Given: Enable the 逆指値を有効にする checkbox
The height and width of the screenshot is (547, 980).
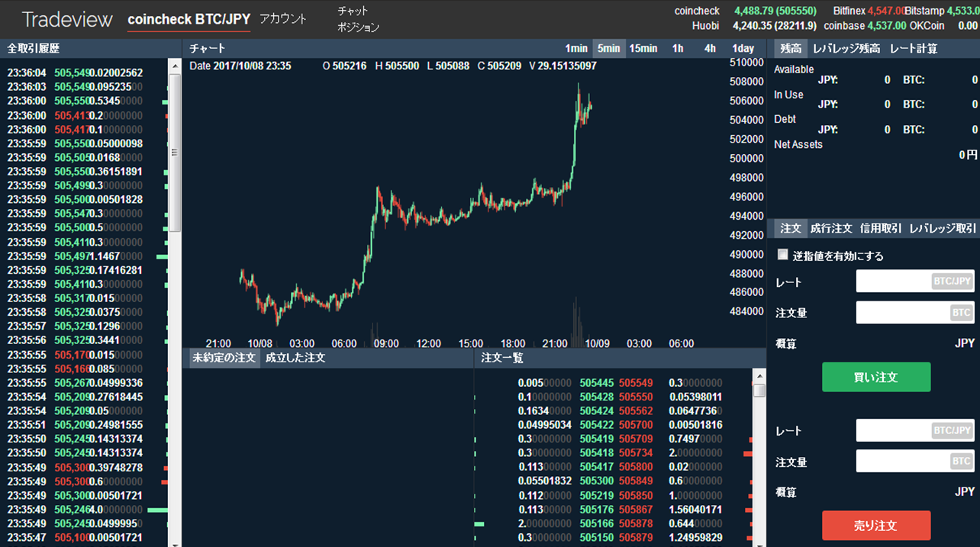Looking at the screenshot, I should 782,254.
